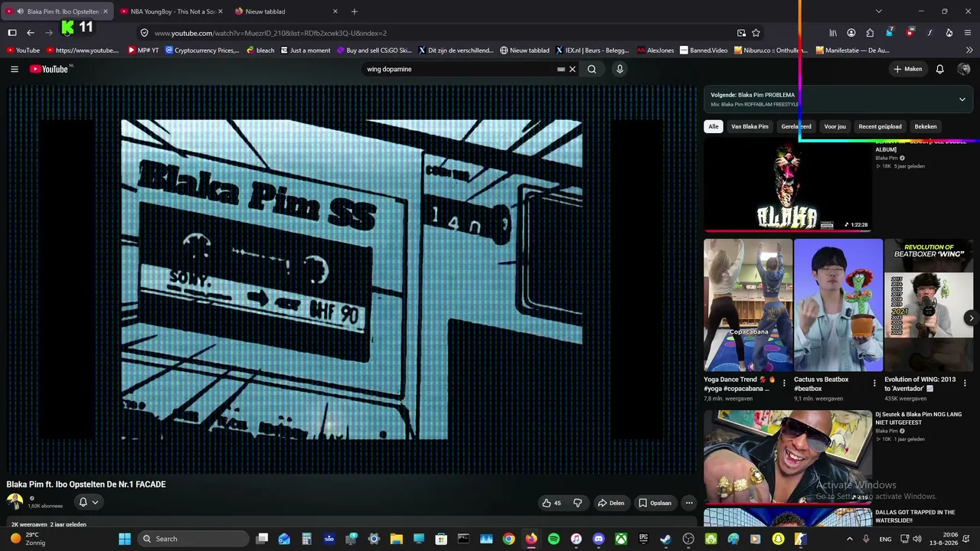Show hidden system tray icons
Screen dimensions: 980x551
(849, 539)
